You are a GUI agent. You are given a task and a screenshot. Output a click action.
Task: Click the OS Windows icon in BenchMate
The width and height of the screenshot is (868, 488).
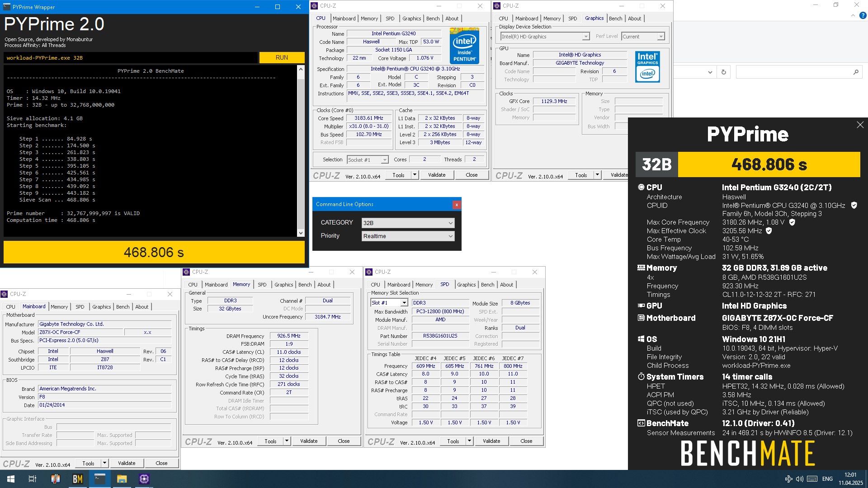pos(641,339)
